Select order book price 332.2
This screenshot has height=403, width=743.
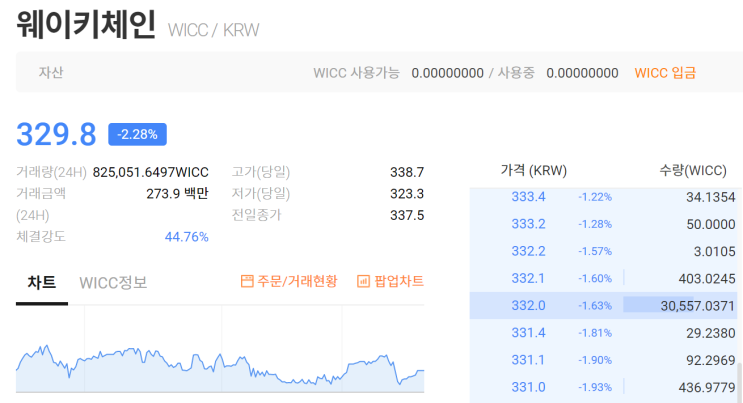point(528,251)
